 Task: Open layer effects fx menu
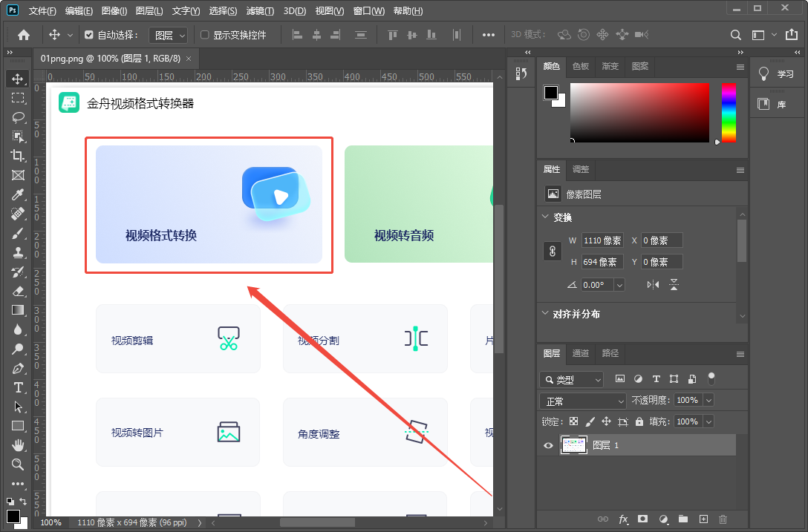pyautogui.click(x=623, y=519)
